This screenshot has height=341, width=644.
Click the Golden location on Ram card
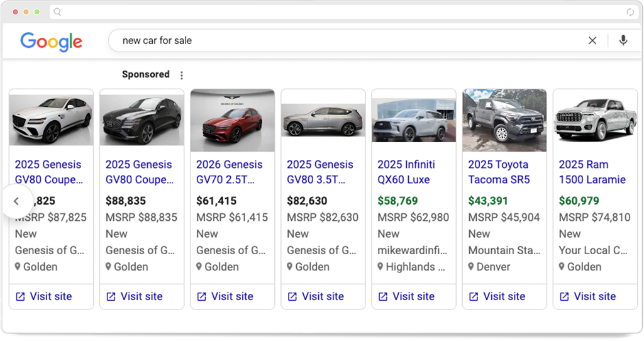pyautogui.click(x=580, y=267)
